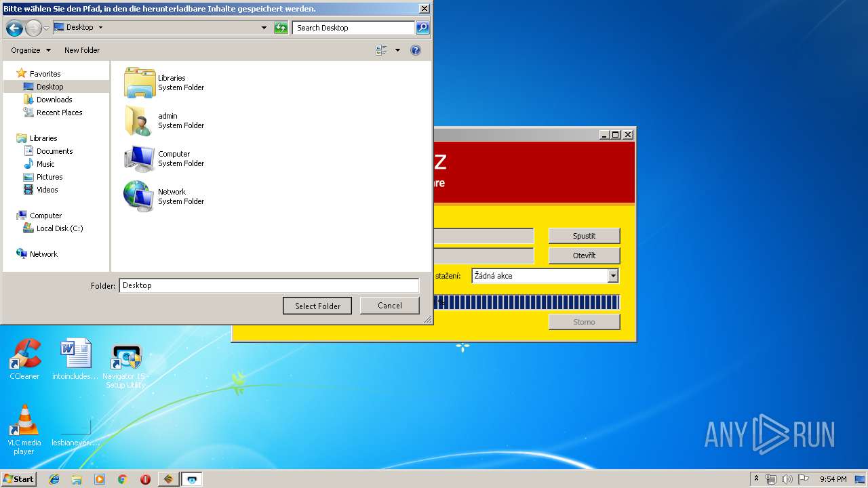This screenshot has width=868, height=488.
Task: Open the Start menu
Action: [19, 479]
